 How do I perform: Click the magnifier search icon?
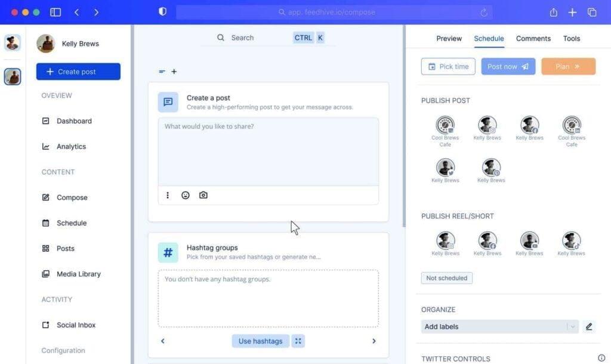(x=221, y=38)
